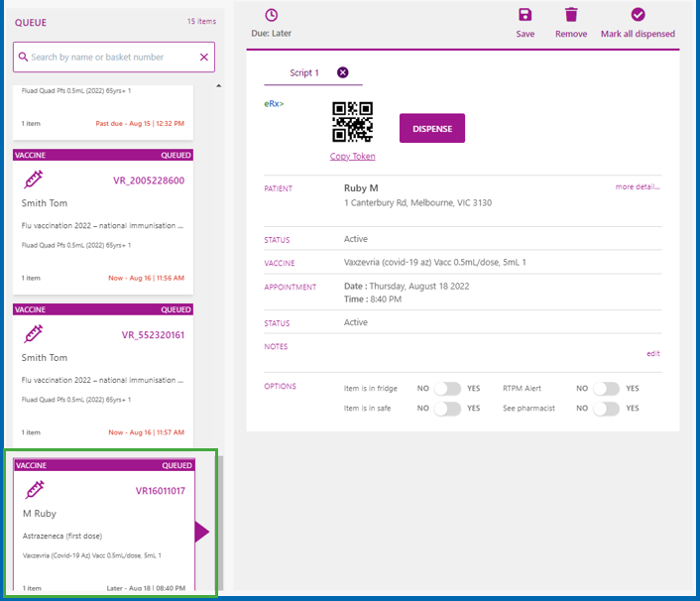This screenshot has width=700, height=601.
Task: Click into search by name or basket field
Action: (x=114, y=57)
